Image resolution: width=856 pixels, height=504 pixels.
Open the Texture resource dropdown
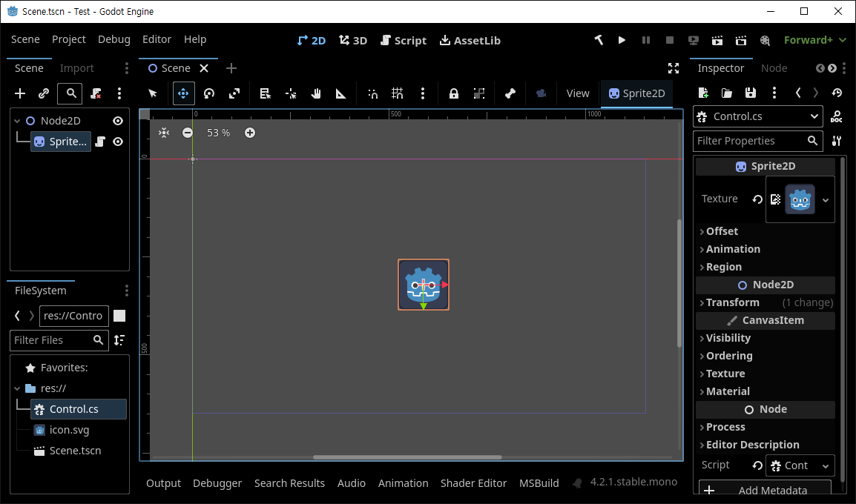tap(826, 199)
